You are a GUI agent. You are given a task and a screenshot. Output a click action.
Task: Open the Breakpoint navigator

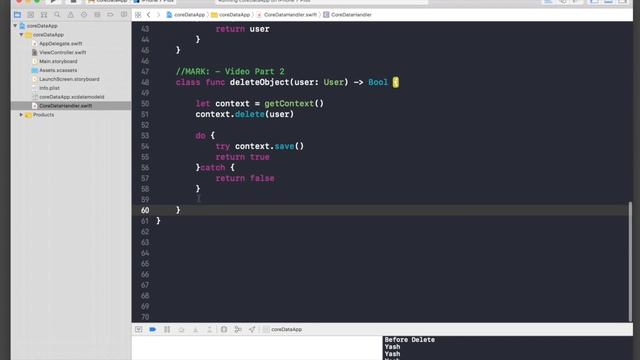pos(110,15)
